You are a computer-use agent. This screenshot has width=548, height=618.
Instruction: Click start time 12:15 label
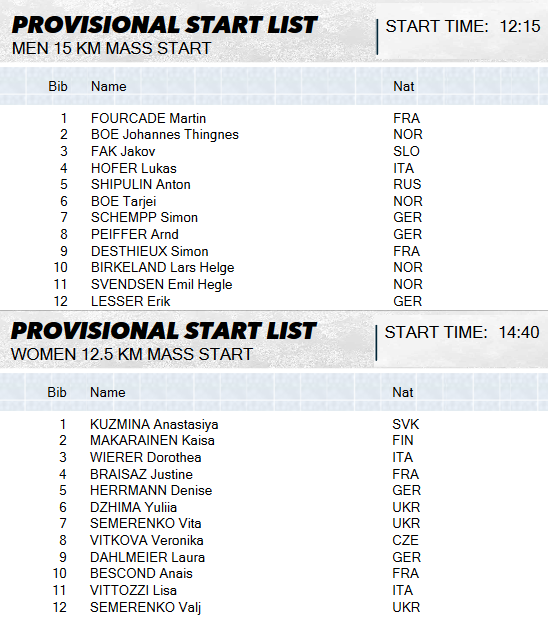click(x=463, y=26)
